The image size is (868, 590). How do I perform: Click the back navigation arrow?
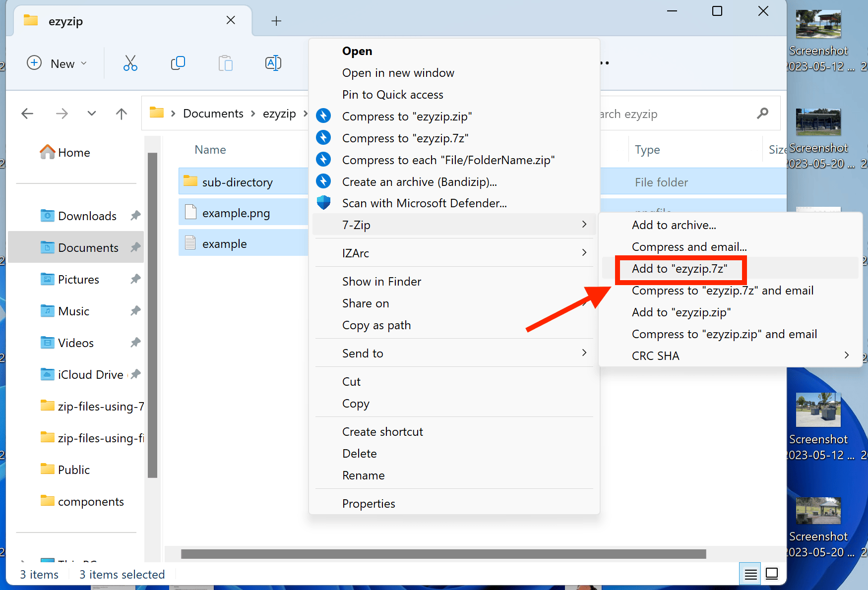click(x=27, y=114)
